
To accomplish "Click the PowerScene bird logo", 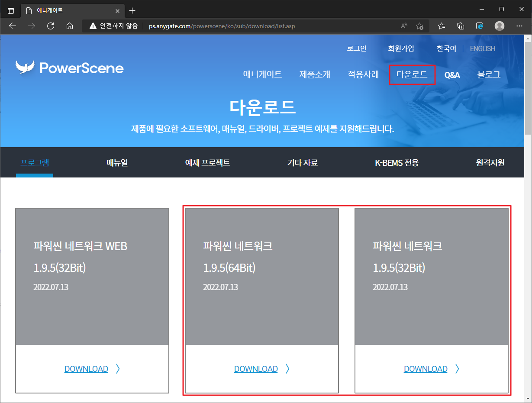I will 25,67.
